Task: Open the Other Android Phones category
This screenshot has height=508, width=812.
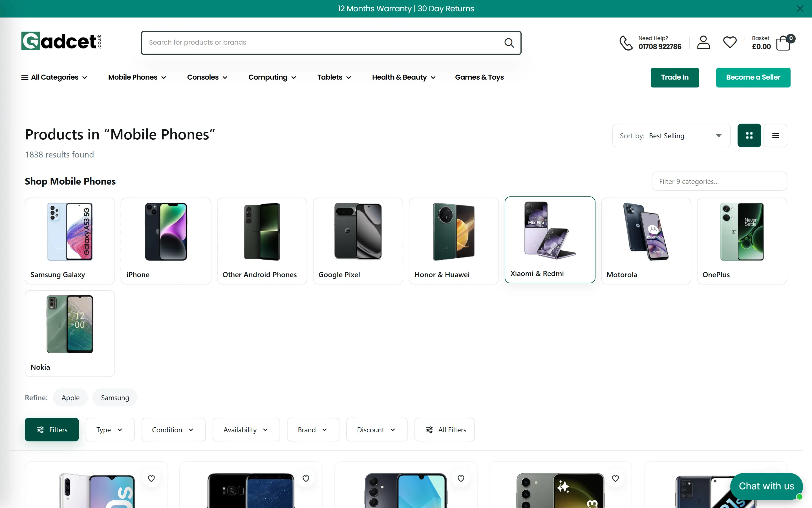Action: (x=262, y=241)
